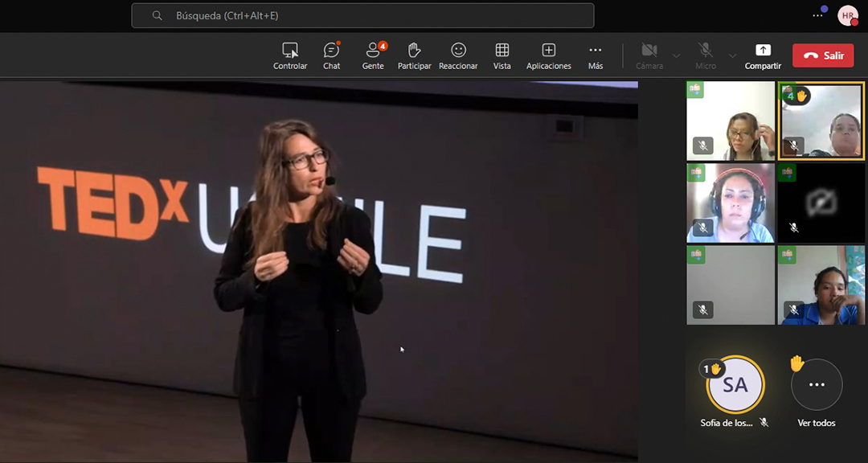Viewport: 868px width, 463px height.
Task: Click the muted mic icon beside Sofia's name
Action: point(764,423)
